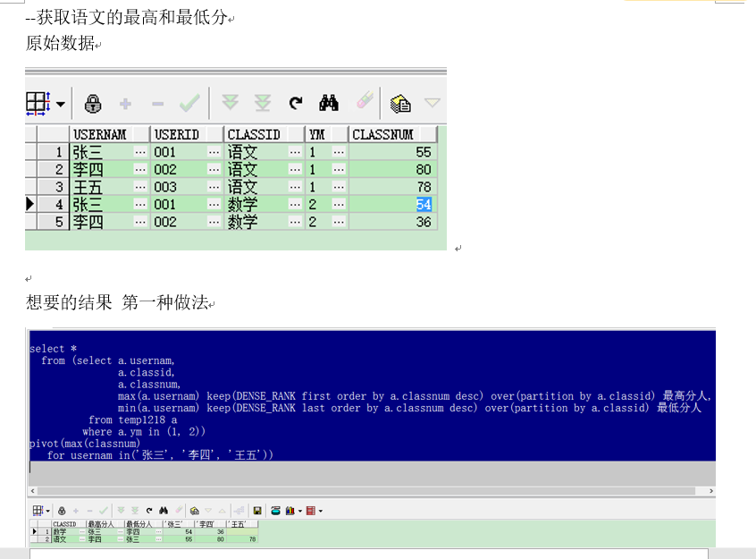This screenshot has height=559, width=756.
Task: Click the right arrow of SQL editor horizontal scrollbar
Action: coord(711,491)
